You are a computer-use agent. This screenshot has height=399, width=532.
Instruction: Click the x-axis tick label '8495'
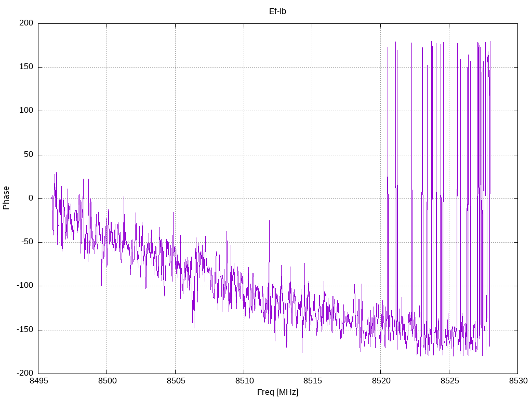tap(38, 381)
